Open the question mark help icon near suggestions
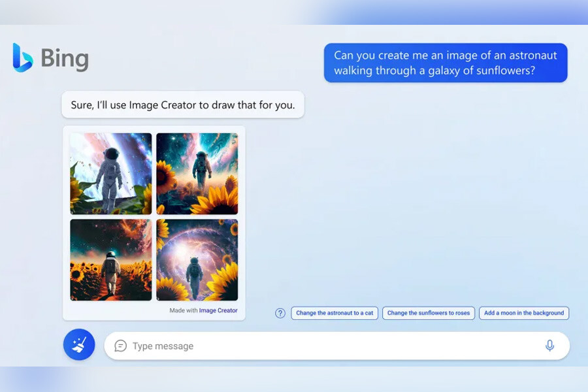Screen dimensions: 588x392 click(x=280, y=313)
